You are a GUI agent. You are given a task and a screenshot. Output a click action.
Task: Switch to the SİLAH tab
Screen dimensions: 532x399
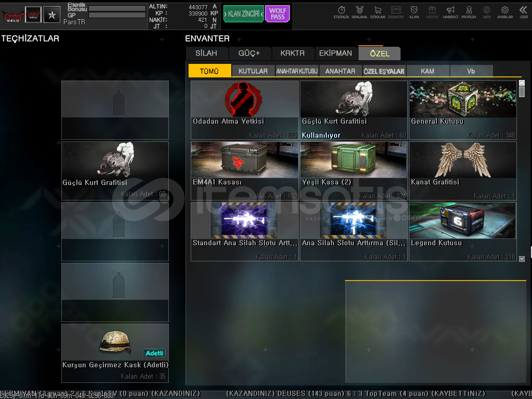pos(206,54)
